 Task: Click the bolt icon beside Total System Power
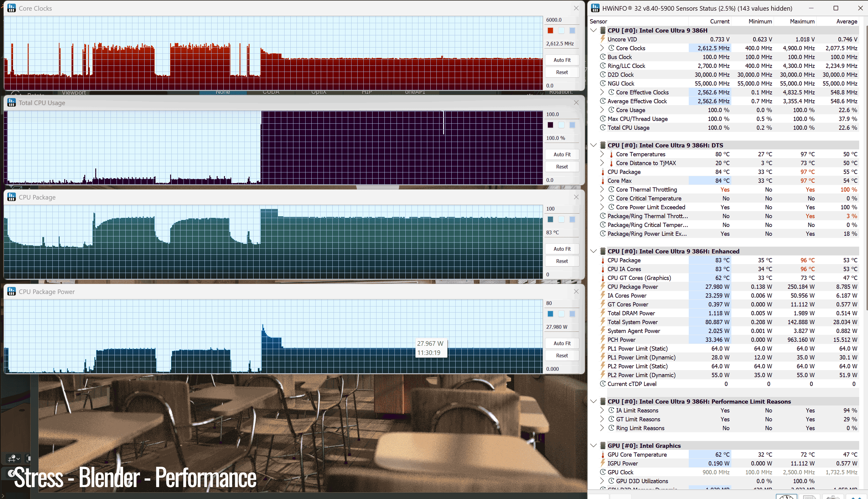[x=603, y=322]
